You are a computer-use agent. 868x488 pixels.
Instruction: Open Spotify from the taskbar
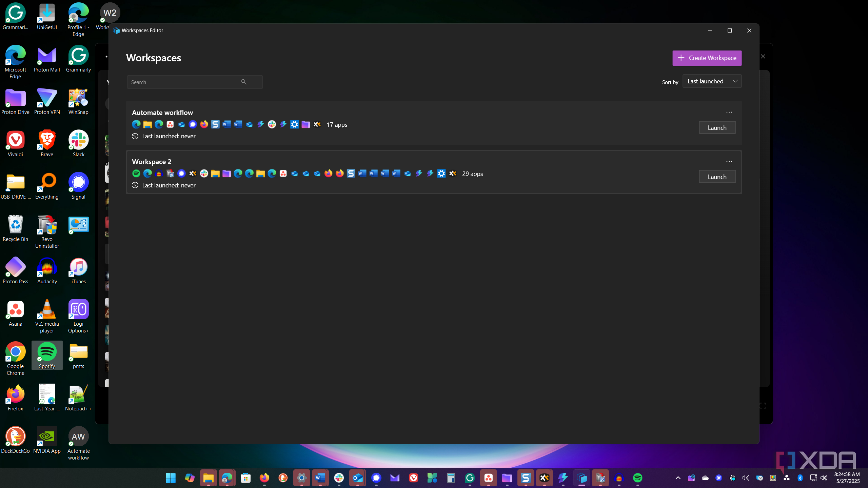coord(637,478)
